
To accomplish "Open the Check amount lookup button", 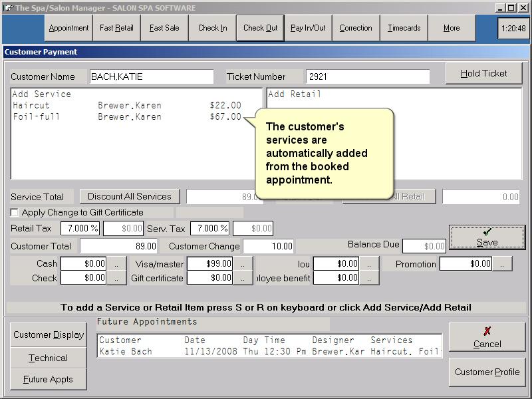I will [x=116, y=278].
